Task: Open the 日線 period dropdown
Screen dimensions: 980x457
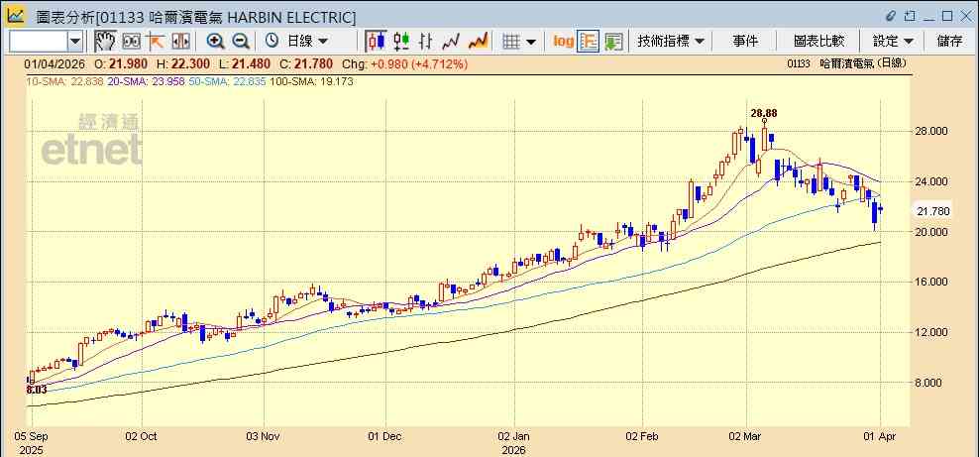Action: [307, 42]
